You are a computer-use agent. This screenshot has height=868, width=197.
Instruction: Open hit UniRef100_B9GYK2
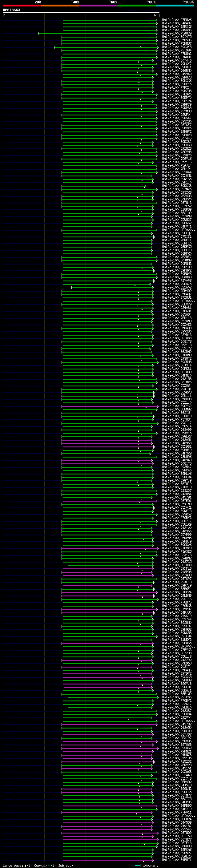[176, 406]
